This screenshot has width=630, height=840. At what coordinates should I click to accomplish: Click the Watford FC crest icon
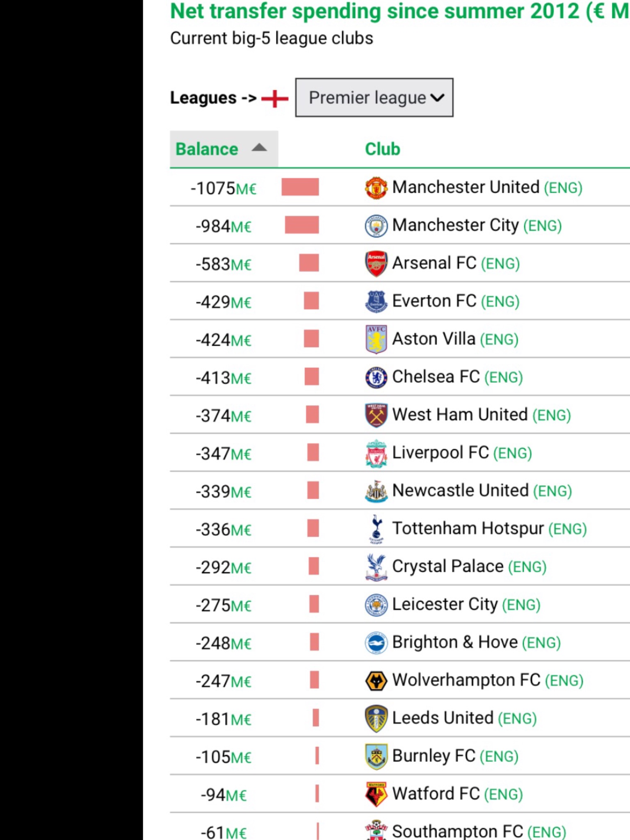376,794
